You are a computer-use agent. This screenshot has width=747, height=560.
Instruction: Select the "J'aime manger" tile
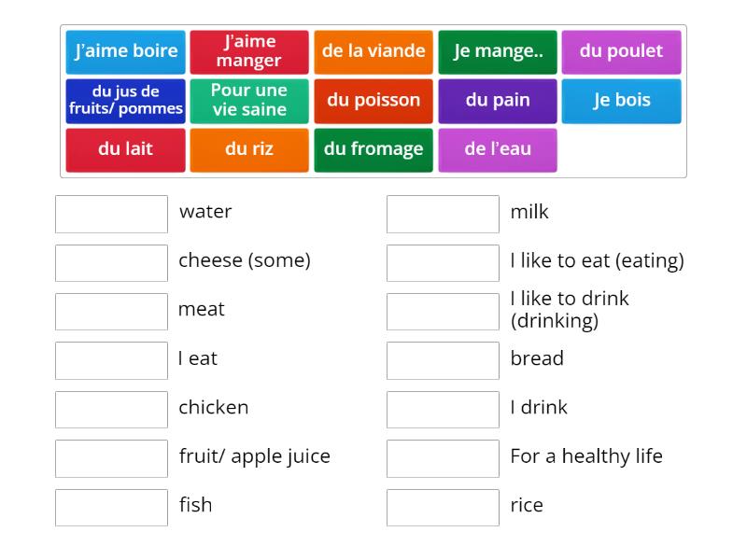(249, 51)
